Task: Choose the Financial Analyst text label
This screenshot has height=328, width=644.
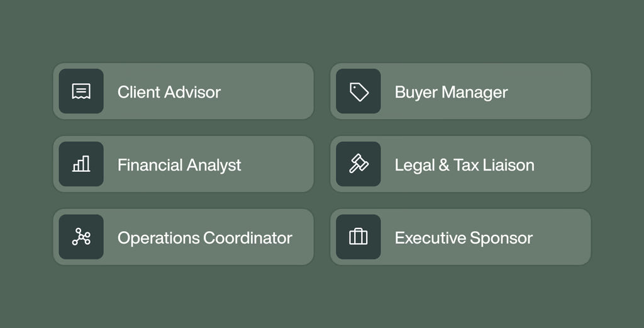Action: click(179, 165)
